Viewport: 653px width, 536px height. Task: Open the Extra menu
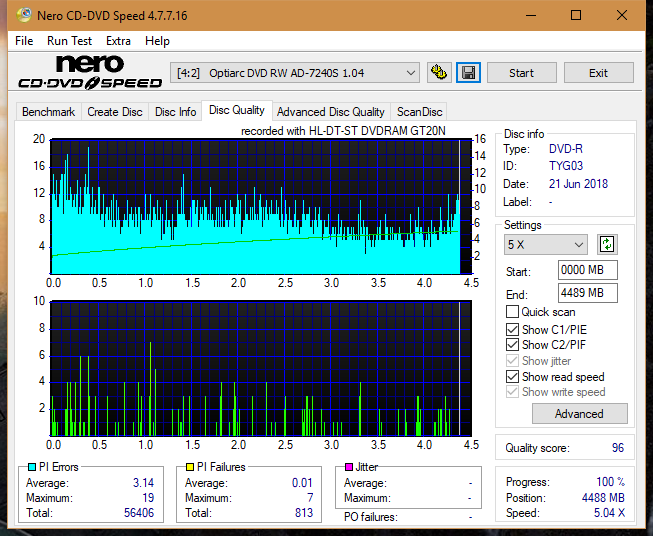click(x=118, y=41)
